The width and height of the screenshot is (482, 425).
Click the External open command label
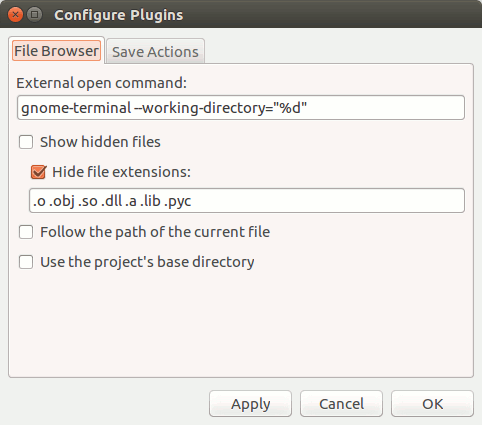(x=102, y=83)
